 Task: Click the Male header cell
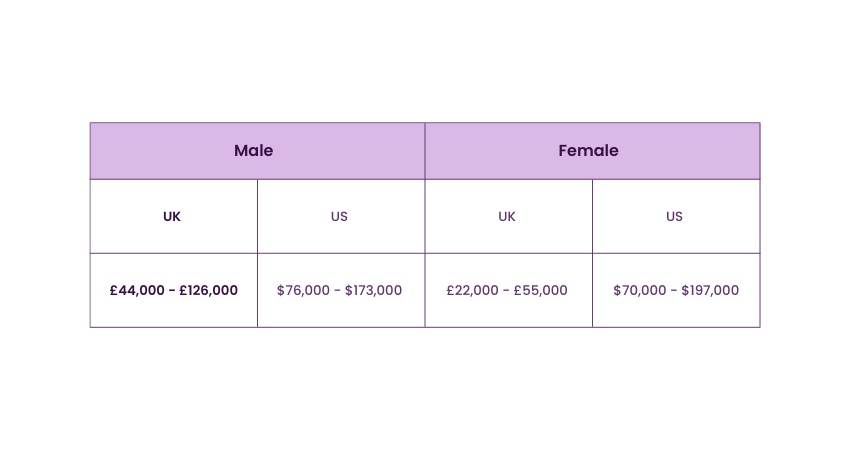pyautogui.click(x=254, y=151)
